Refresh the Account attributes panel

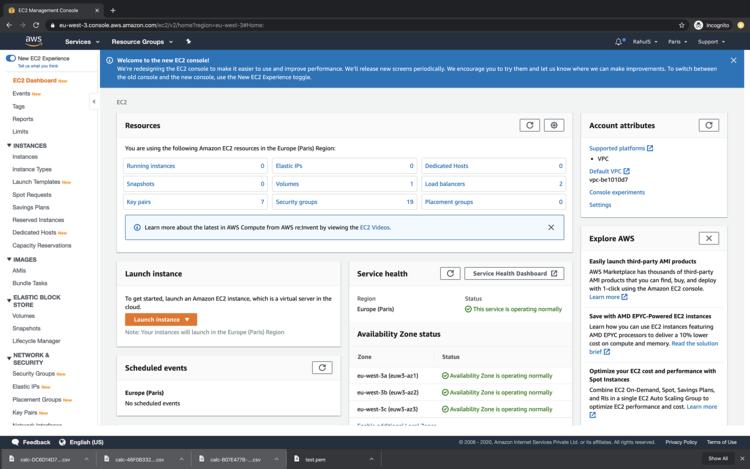(708, 125)
